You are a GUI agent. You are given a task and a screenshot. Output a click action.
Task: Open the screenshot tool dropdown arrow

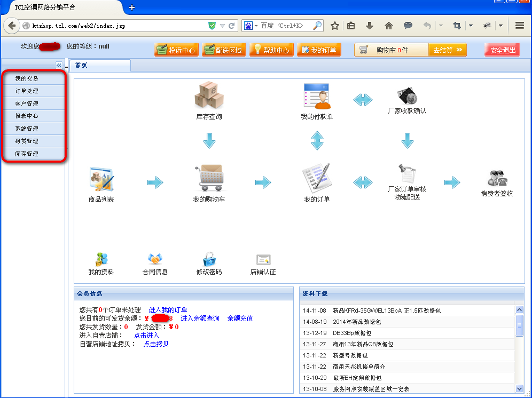click(471, 26)
